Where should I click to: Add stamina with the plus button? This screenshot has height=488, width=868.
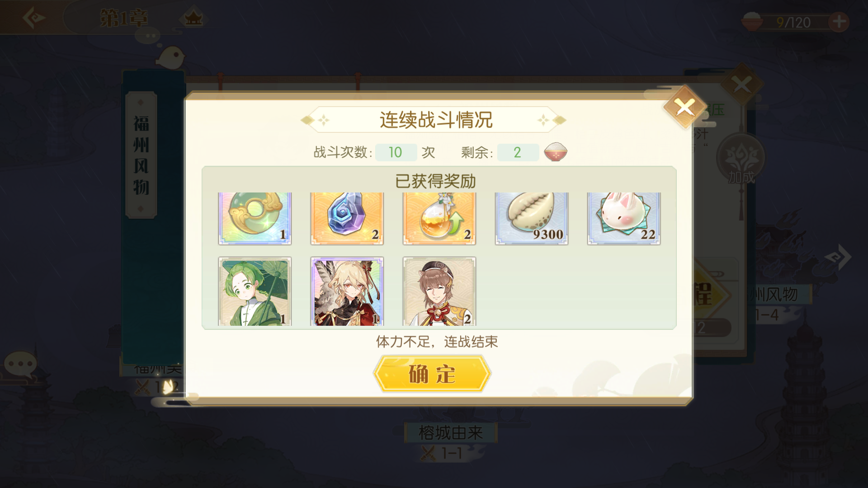(x=839, y=22)
